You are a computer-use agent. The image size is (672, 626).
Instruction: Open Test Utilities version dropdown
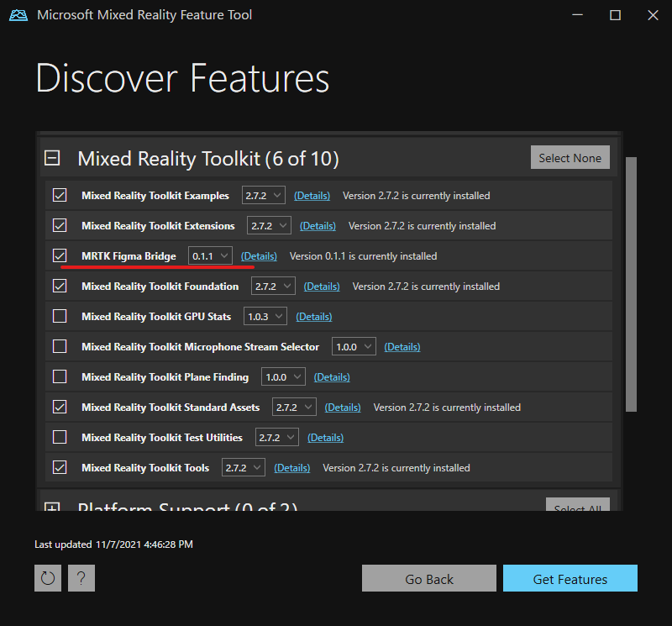point(277,437)
